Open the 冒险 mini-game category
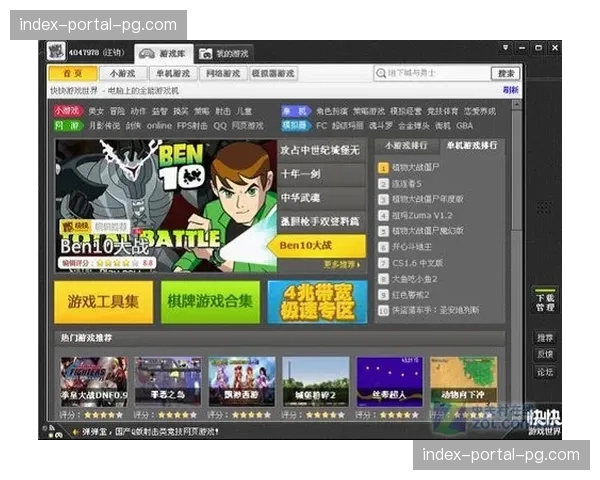Screen dimensions: 600x480 click(x=117, y=111)
